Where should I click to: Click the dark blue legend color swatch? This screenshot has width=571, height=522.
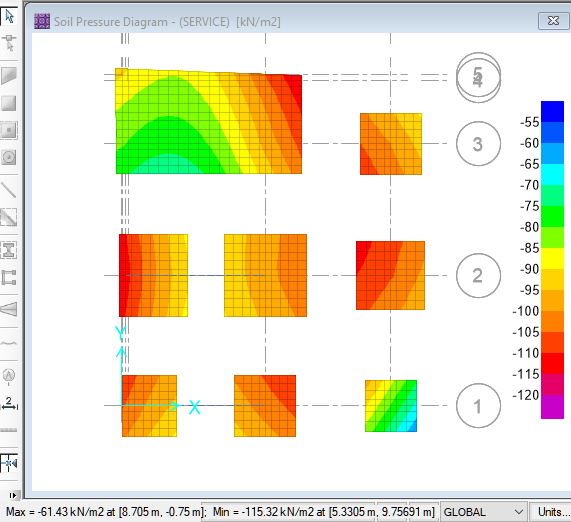(x=552, y=111)
